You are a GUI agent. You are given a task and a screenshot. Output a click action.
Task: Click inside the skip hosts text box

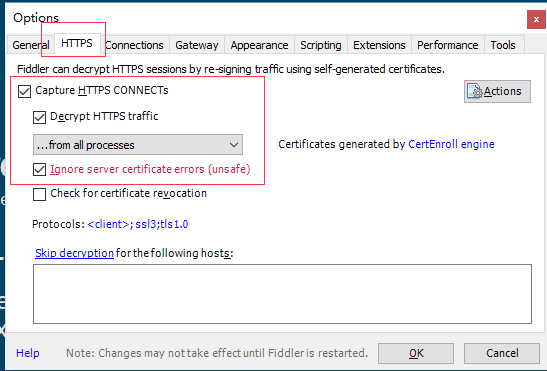(282, 294)
